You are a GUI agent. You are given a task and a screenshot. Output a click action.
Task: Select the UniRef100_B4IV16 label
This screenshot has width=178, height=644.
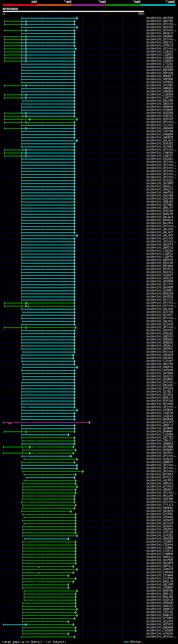point(160,352)
